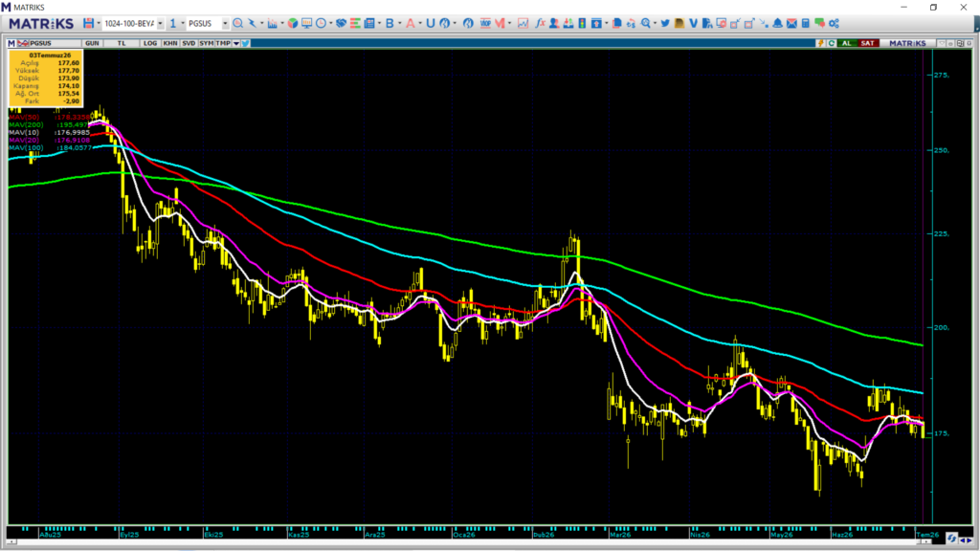Select the GUN period tab
This screenshot has width=980, height=551.
pyautogui.click(x=92, y=43)
